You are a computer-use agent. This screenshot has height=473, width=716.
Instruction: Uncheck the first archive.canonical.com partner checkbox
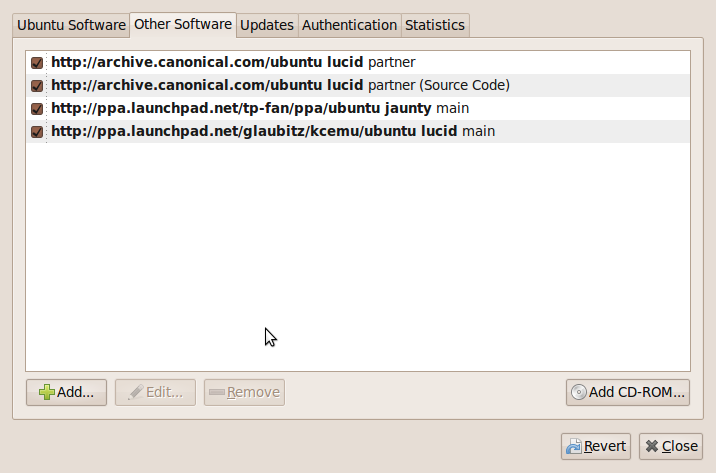tap(37, 63)
